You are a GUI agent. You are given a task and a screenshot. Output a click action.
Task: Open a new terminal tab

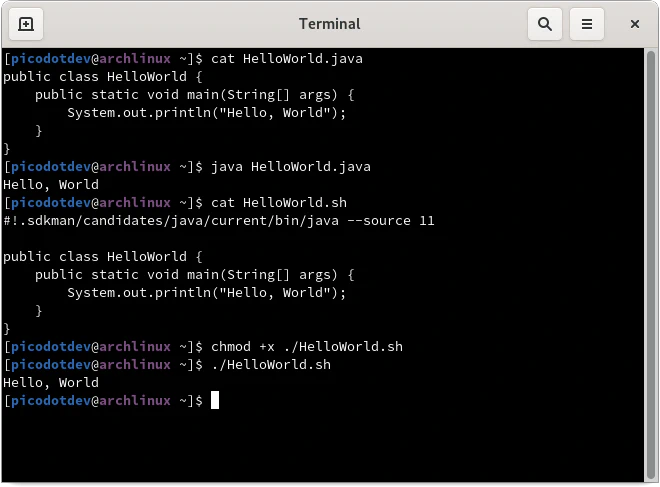point(26,23)
